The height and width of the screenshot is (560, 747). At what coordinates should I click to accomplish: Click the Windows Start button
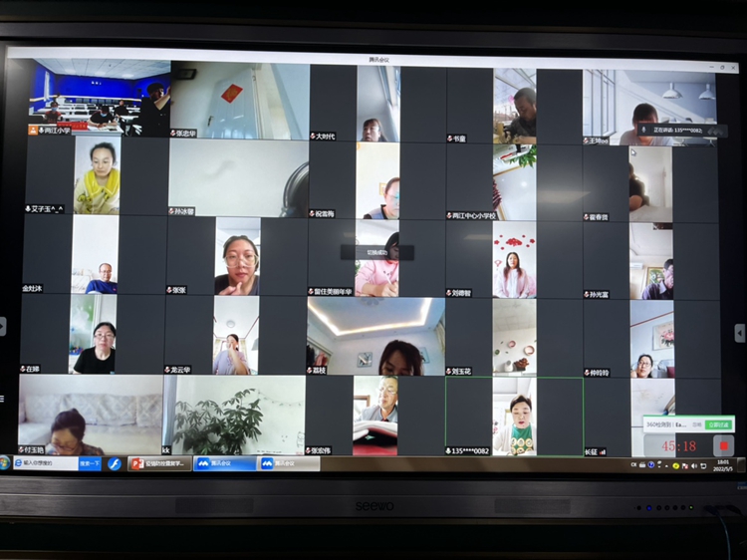coord(5,463)
